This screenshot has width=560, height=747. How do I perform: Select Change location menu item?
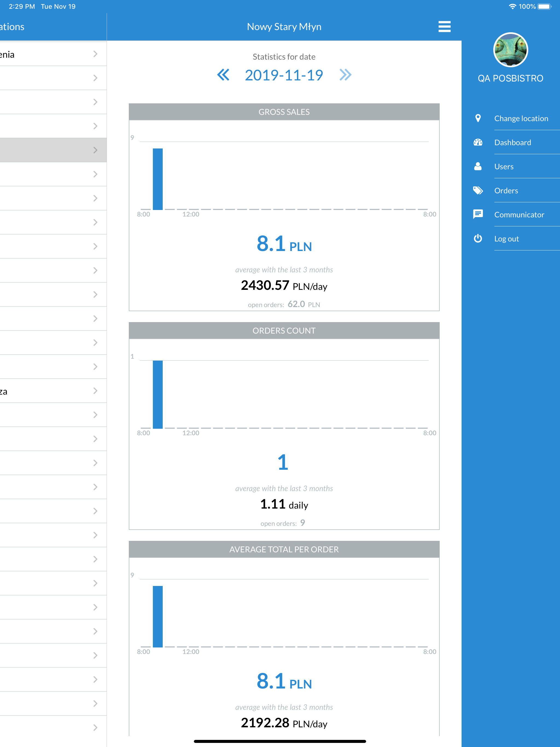tap(521, 118)
